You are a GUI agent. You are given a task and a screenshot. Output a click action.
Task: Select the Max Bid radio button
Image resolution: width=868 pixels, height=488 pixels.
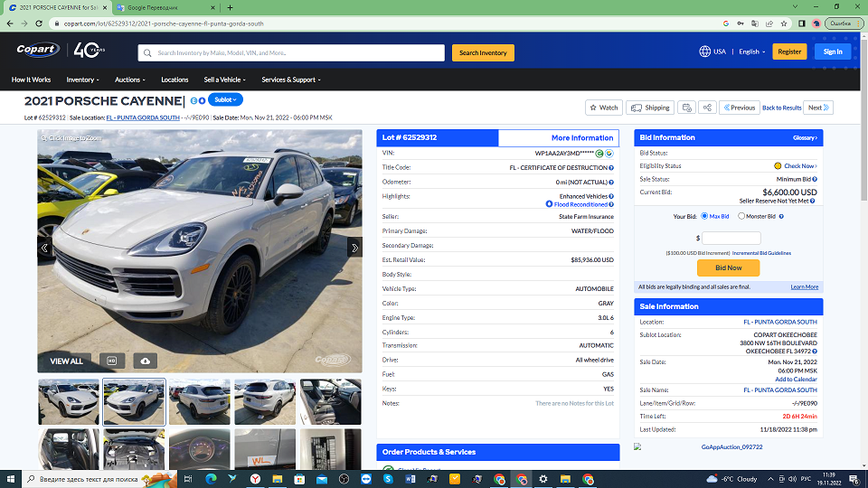(x=704, y=216)
